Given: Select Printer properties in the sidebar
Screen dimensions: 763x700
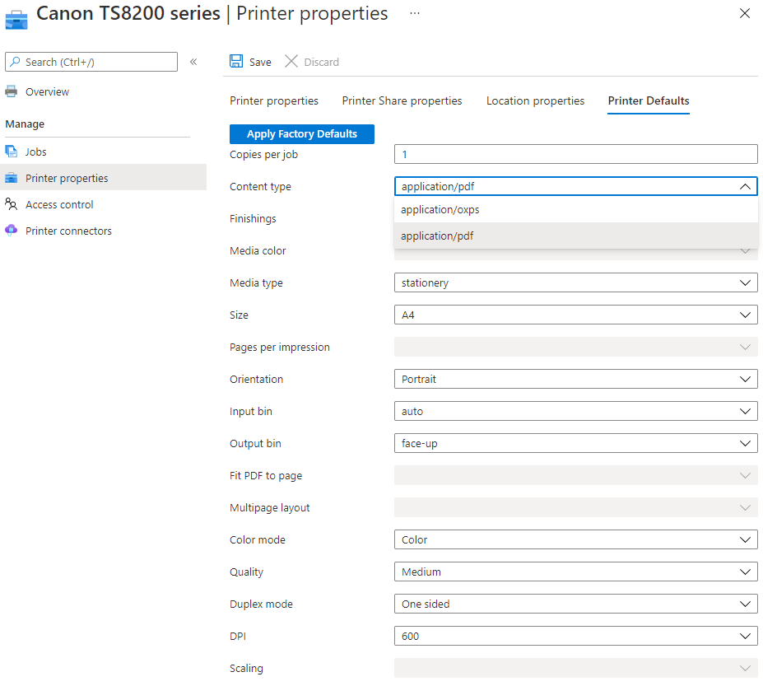Looking at the screenshot, I should point(103,178).
